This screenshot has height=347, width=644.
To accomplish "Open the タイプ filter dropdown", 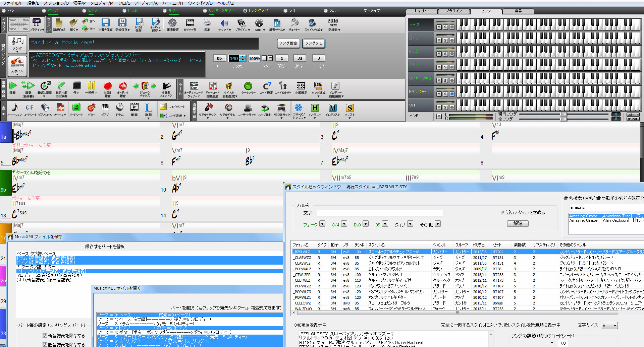I will pyautogui.click(x=410, y=224).
